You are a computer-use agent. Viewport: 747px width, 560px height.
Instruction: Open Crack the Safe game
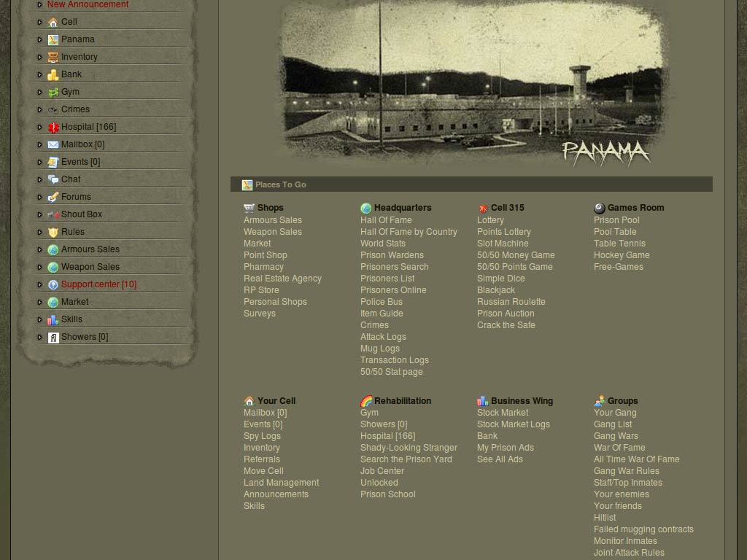click(506, 325)
